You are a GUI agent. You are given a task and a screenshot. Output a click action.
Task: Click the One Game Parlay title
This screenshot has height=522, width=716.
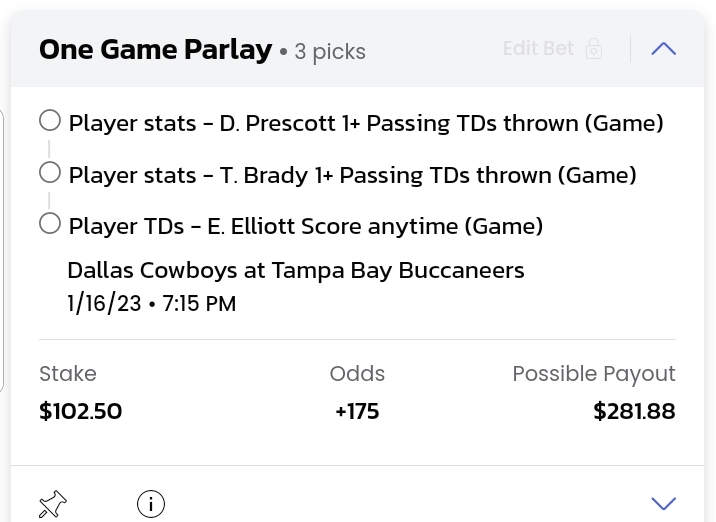[x=155, y=49]
